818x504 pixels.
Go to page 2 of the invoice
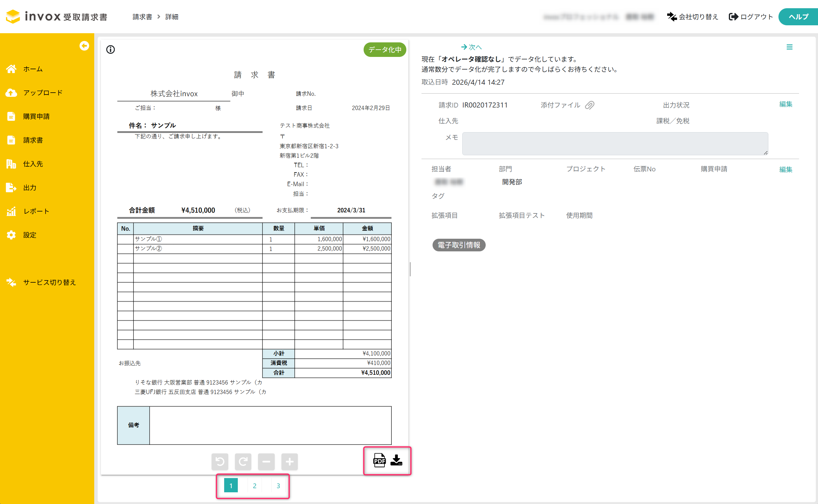pos(255,486)
